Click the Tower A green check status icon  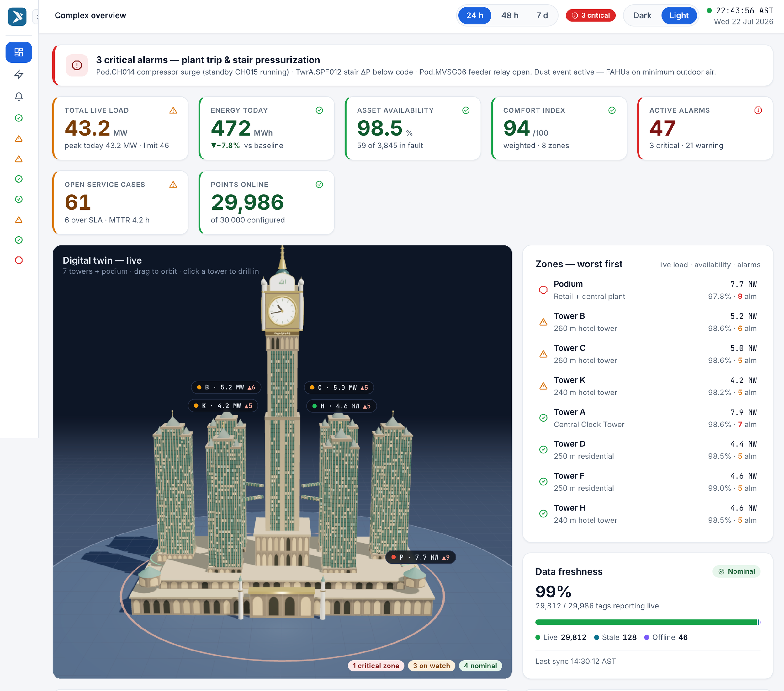pos(543,418)
